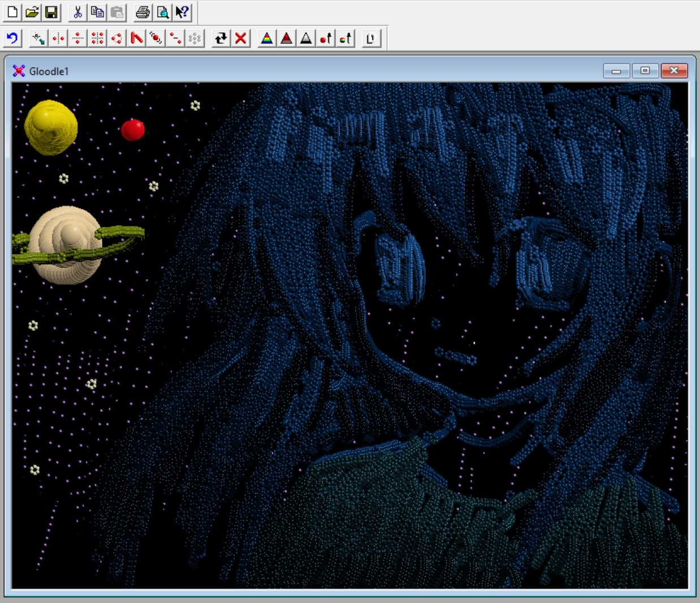Close the Gloodle1 document window

pos(674,71)
